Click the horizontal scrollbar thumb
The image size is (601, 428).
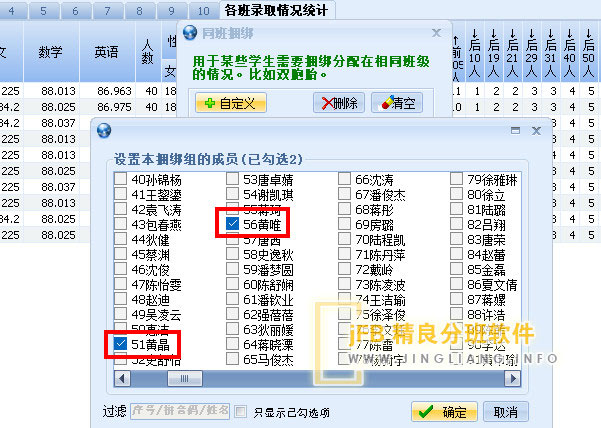(185, 379)
